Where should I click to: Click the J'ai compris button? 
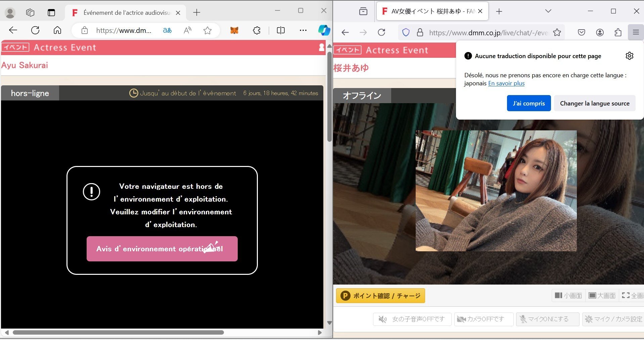coord(528,103)
